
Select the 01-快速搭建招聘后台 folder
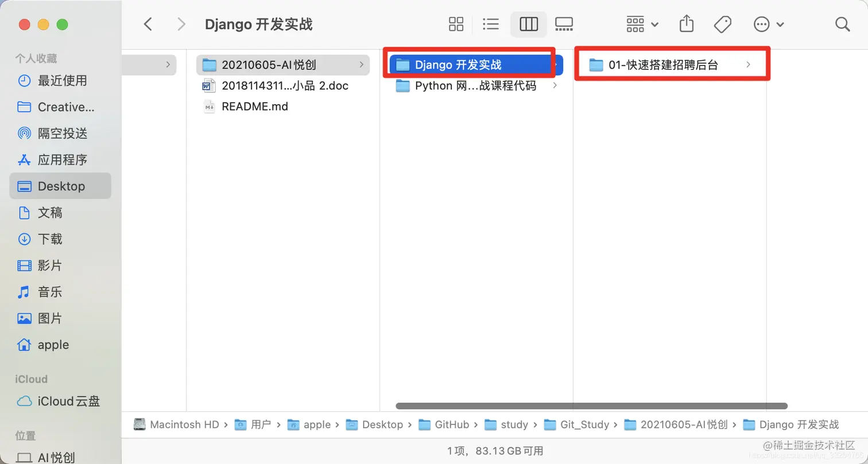click(x=671, y=65)
